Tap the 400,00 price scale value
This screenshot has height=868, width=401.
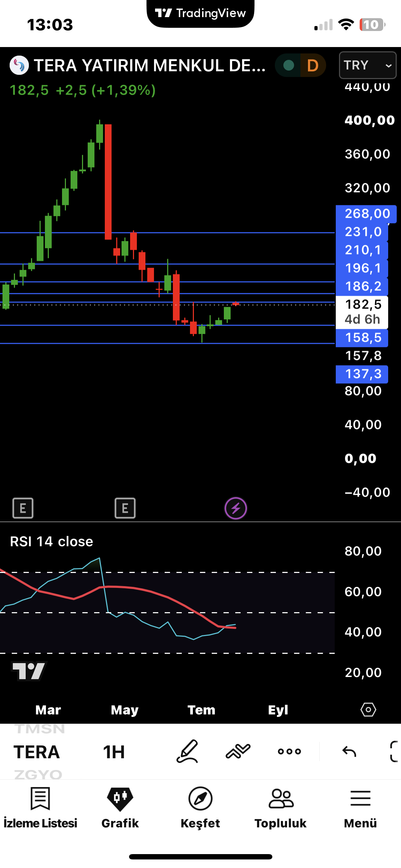[x=370, y=120]
